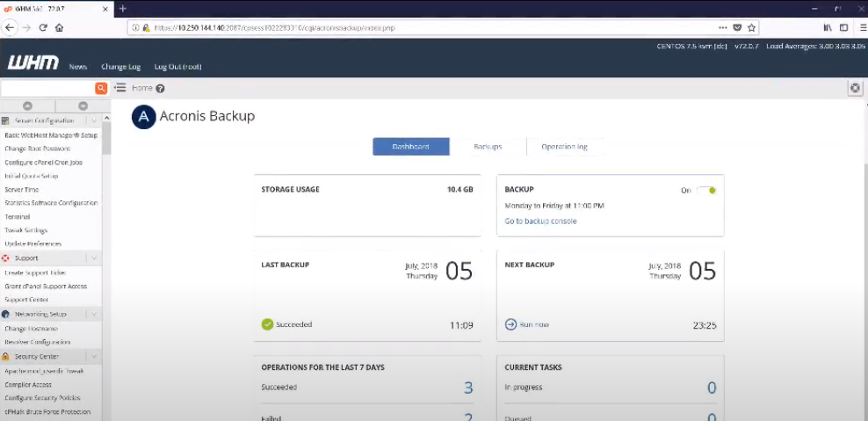868x421 pixels.
Task: Open page actions three-dot menu in address bar
Action: [x=723, y=28]
